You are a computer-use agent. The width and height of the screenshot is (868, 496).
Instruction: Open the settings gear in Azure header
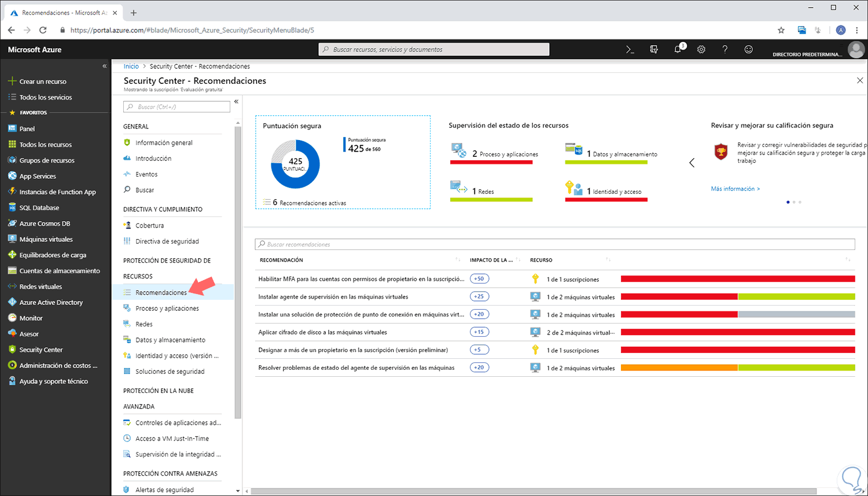[701, 50]
